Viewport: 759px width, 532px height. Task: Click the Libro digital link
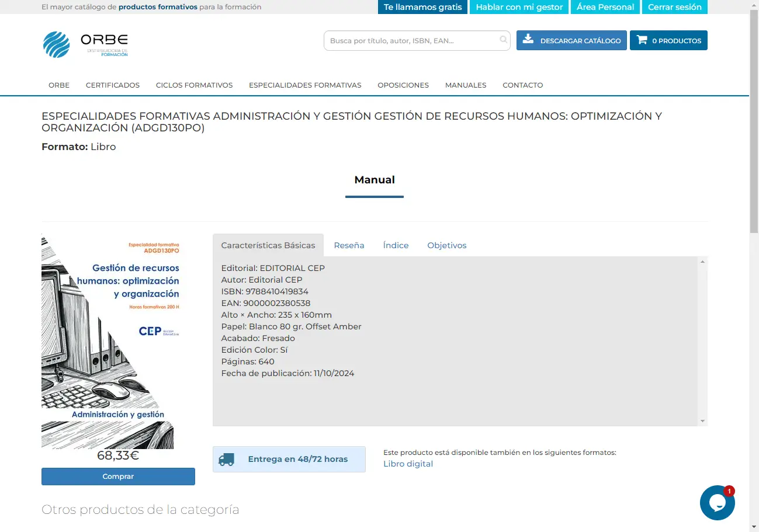(408, 464)
